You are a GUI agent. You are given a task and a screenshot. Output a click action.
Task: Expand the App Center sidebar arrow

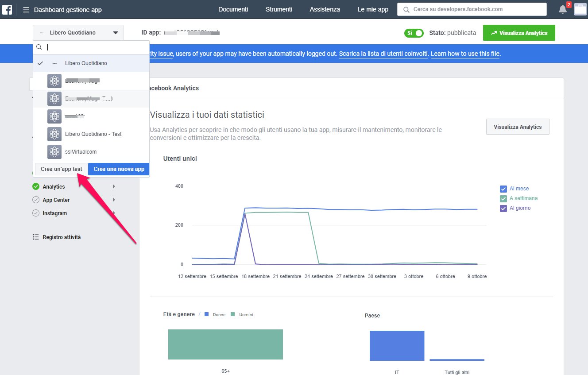click(114, 200)
